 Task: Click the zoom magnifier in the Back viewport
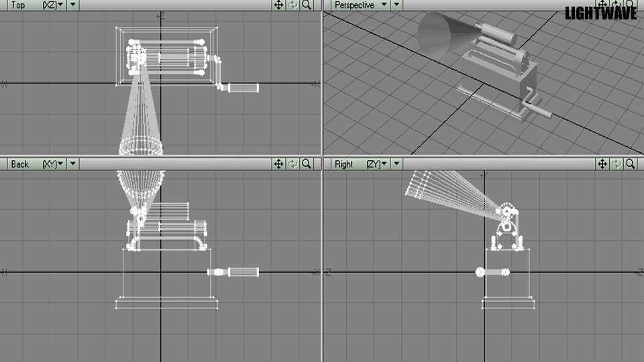point(307,164)
